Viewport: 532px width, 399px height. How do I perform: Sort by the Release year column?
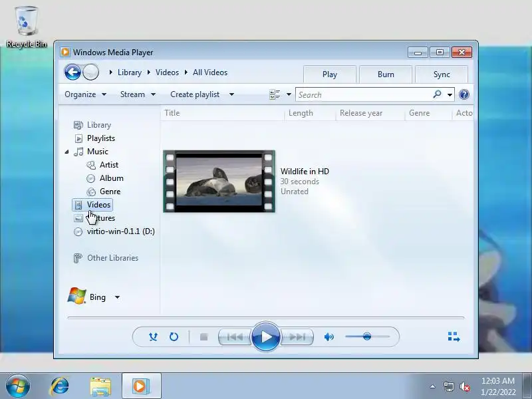pyautogui.click(x=370, y=113)
